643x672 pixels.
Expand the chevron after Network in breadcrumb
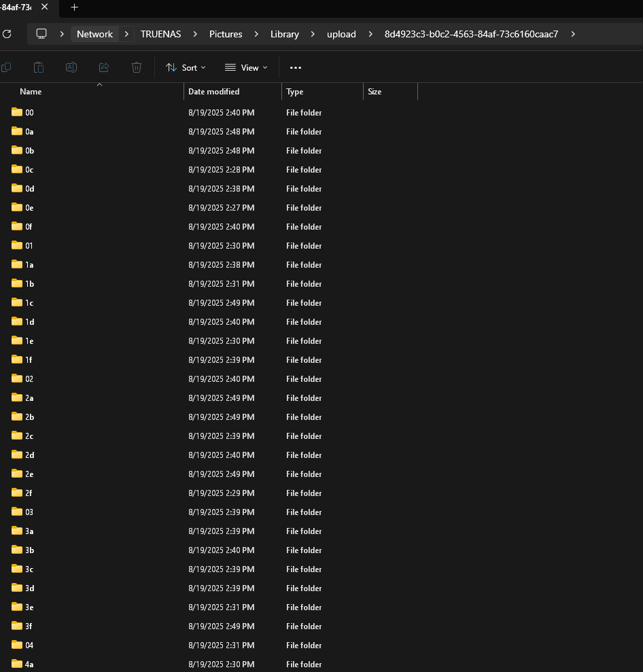(x=126, y=34)
